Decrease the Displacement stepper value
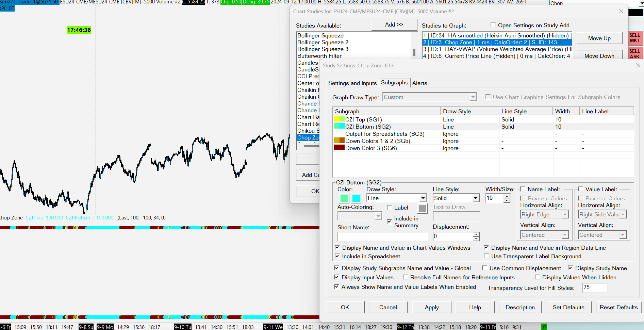 pyautogui.click(x=476, y=238)
